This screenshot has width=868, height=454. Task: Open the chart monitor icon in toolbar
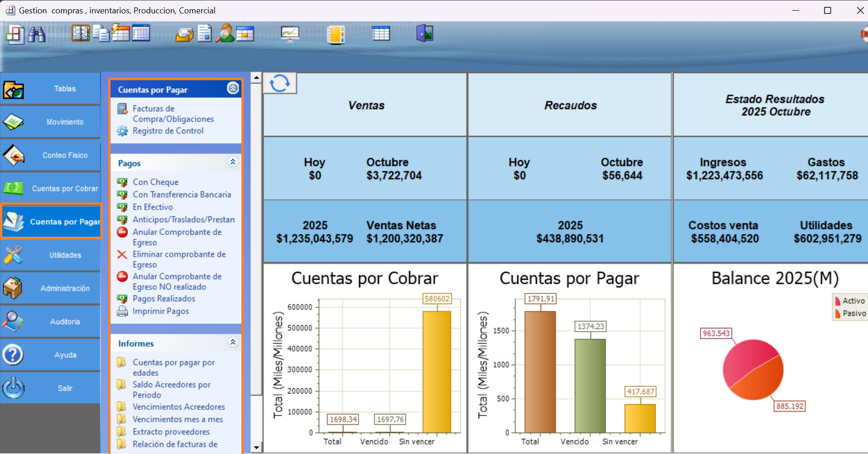[x=290, y=34]
